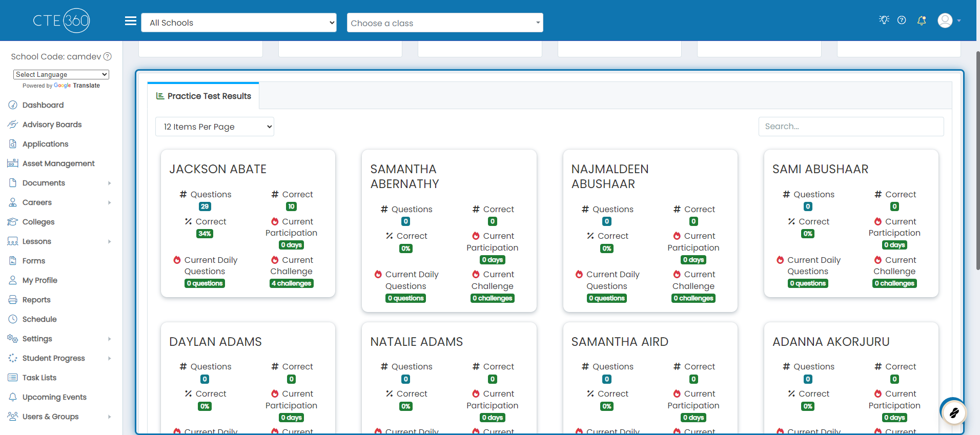This screenshot has height=435, width=980.
Task: Open the lightbulb tips icon
Action: tap(884, 20)
